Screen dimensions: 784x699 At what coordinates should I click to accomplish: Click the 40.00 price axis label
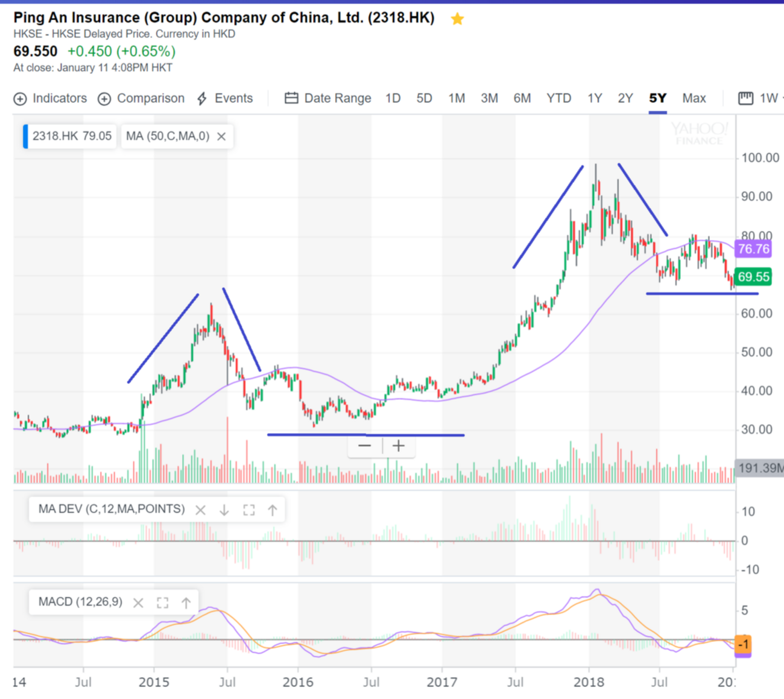(x=757, y=391)
